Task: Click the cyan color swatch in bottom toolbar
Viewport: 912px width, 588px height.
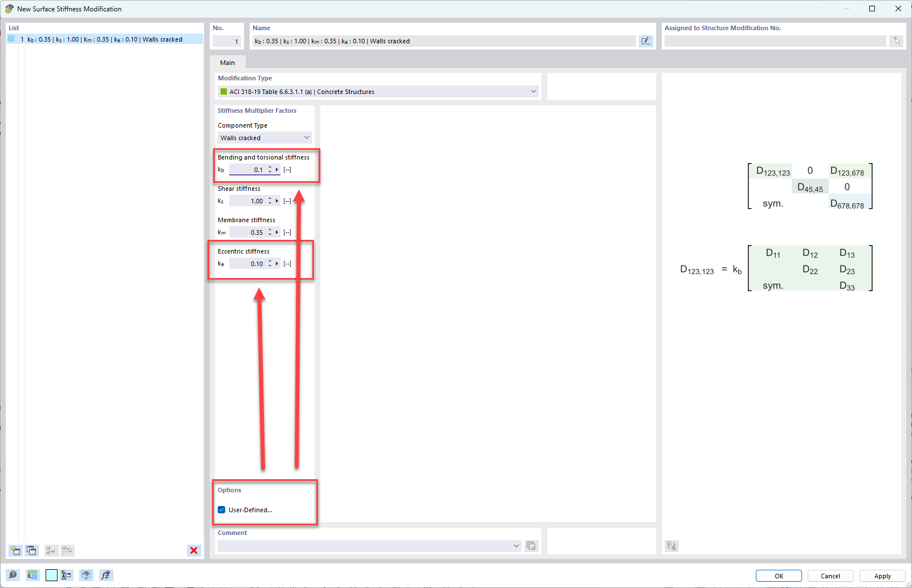Action: (x=51, y=575)
